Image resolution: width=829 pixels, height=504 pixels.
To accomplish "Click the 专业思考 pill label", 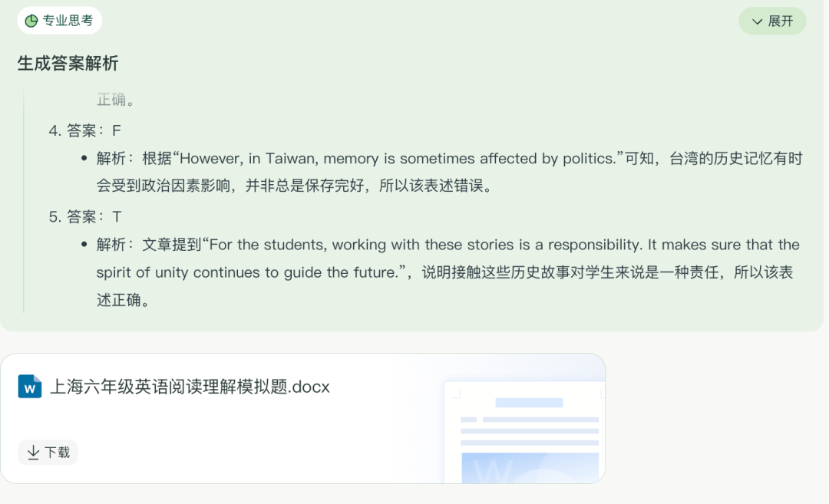I will coord(68,21).
